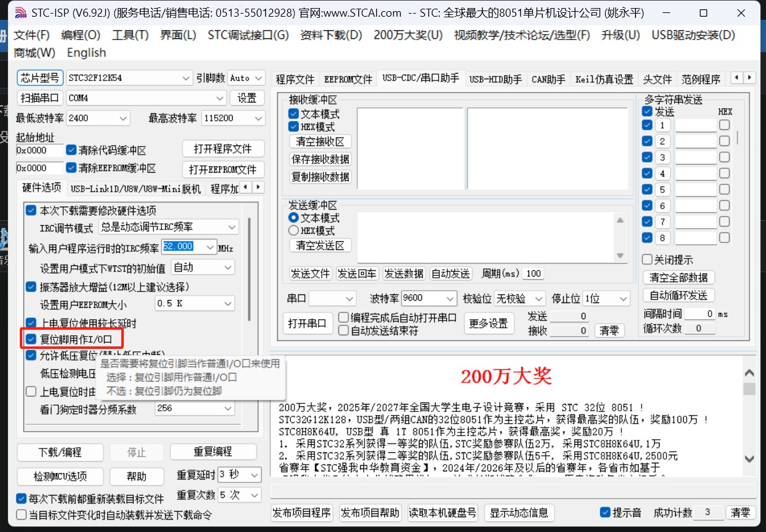Click the 发送数据 button
Screen dimensions: 766x532
click(403, 273)
